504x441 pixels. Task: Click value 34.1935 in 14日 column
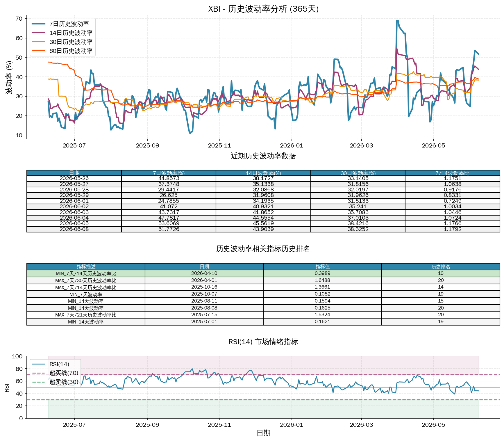(263, 201)
